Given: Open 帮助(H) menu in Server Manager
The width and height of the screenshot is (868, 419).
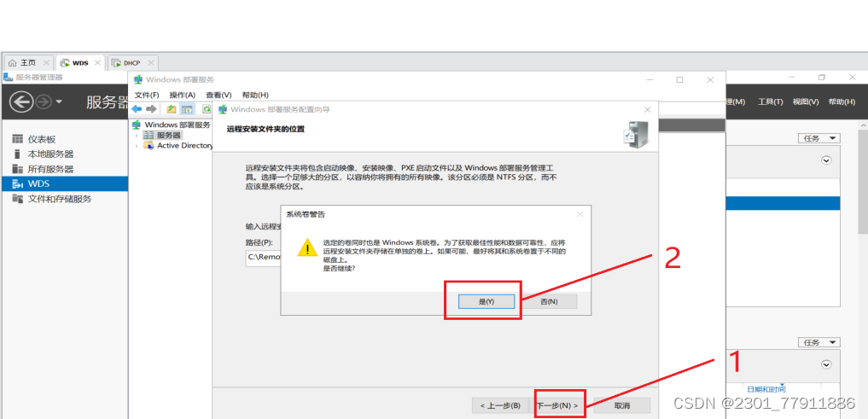Looking at the screenshot, I should tap(842, 102).
